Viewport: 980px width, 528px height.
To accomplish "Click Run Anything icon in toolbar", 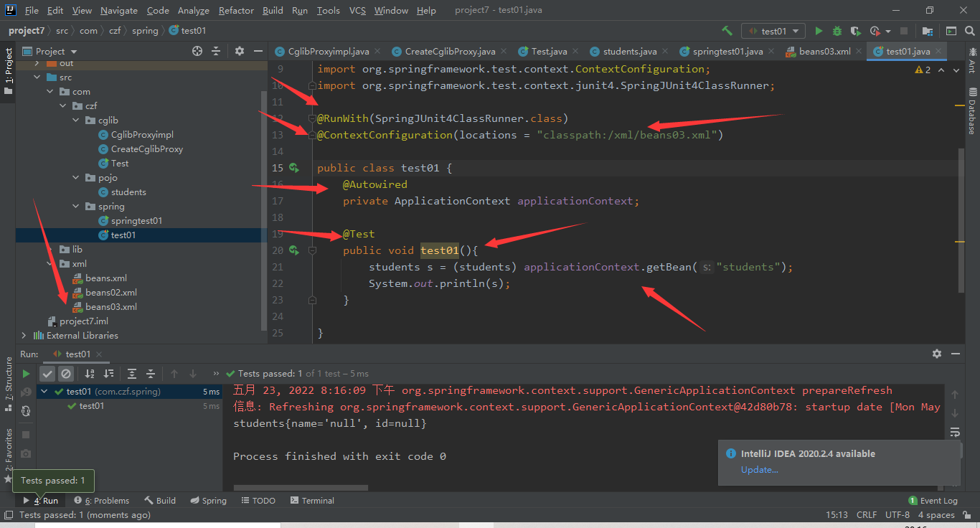I will tap(951, 31).
